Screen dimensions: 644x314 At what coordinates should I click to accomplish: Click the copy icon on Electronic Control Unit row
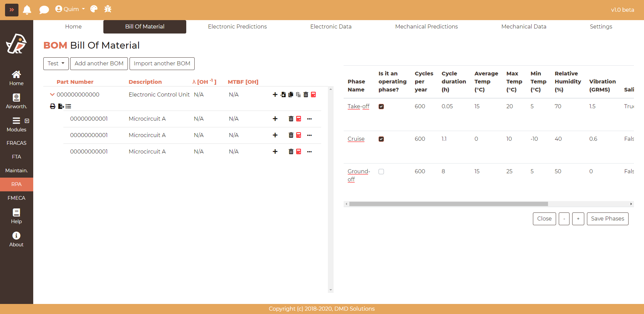click(x=291, y=95)
